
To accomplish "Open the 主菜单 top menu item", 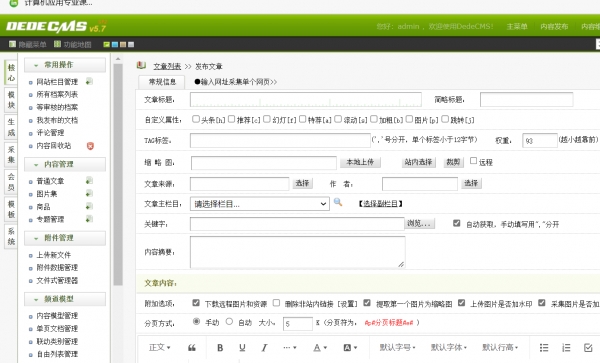I will tap(517, 26).
